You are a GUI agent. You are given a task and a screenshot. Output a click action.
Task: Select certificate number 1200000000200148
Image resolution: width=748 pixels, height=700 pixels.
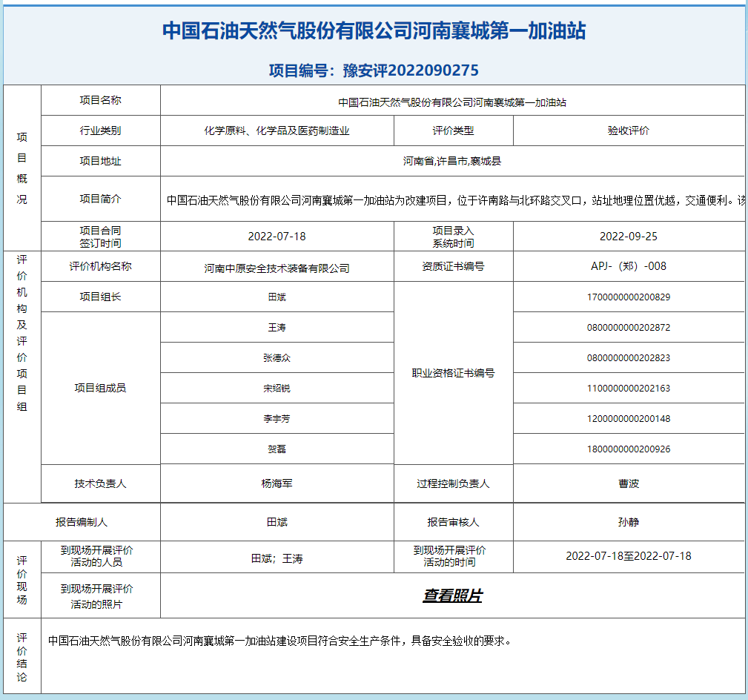tap(628, 418)
